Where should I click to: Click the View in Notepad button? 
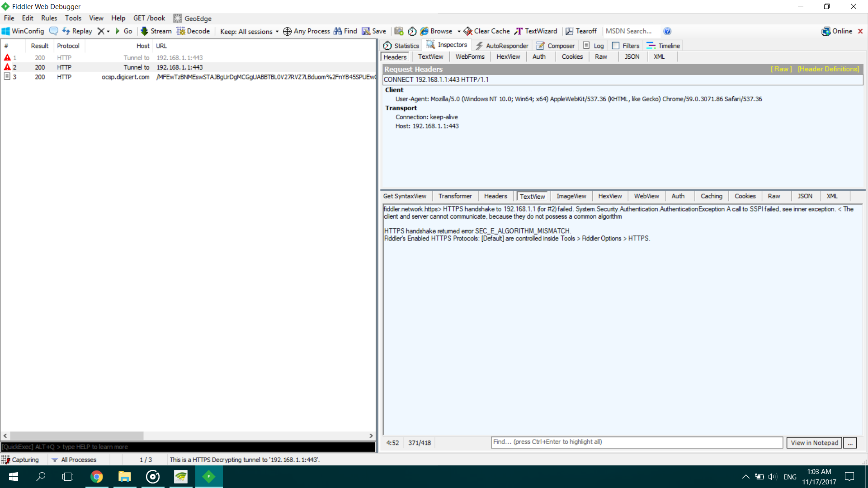point(814,443)
